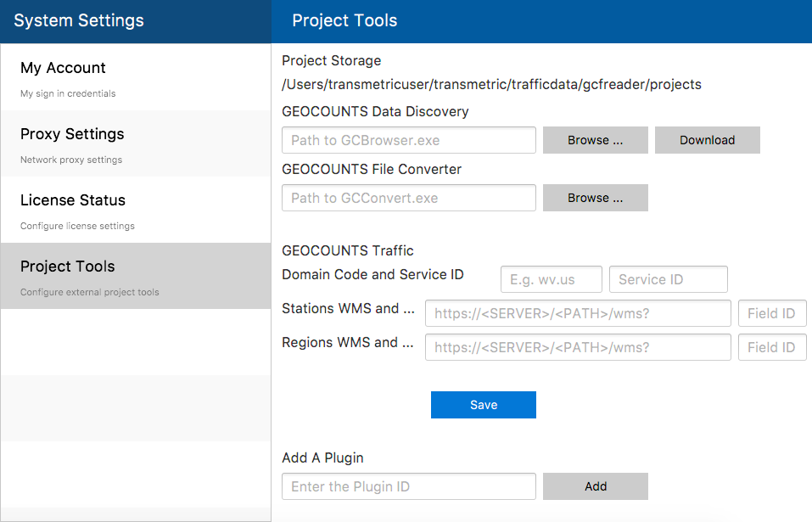
Task: Click the Stations WMS URL field
Action: tap(578, 313)
